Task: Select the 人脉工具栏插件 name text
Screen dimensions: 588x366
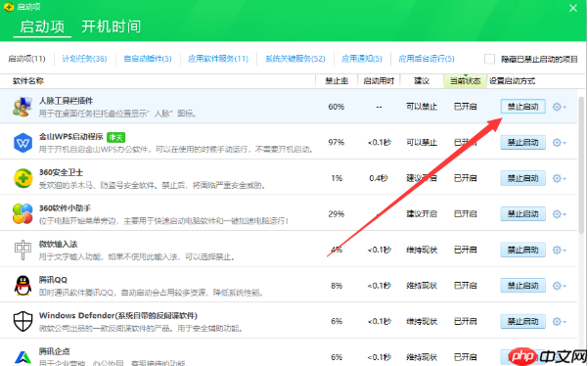Action: (66, 101)
